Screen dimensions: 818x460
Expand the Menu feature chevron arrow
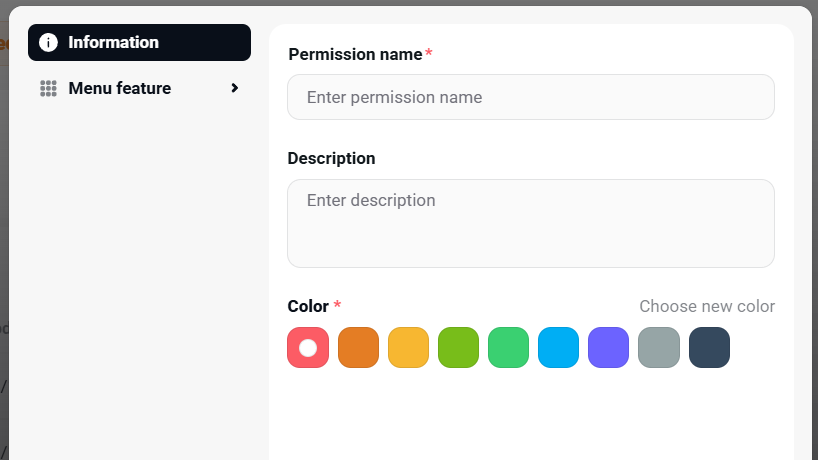[234, 88]
